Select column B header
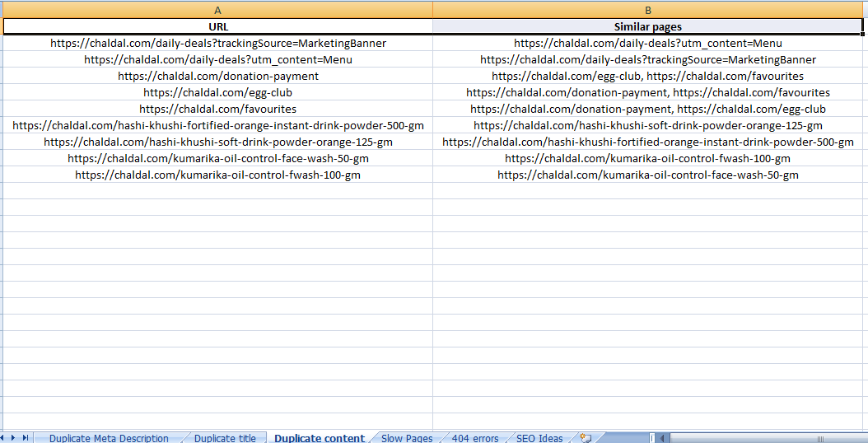Screen dimensions: 868x443 [647, 10]
